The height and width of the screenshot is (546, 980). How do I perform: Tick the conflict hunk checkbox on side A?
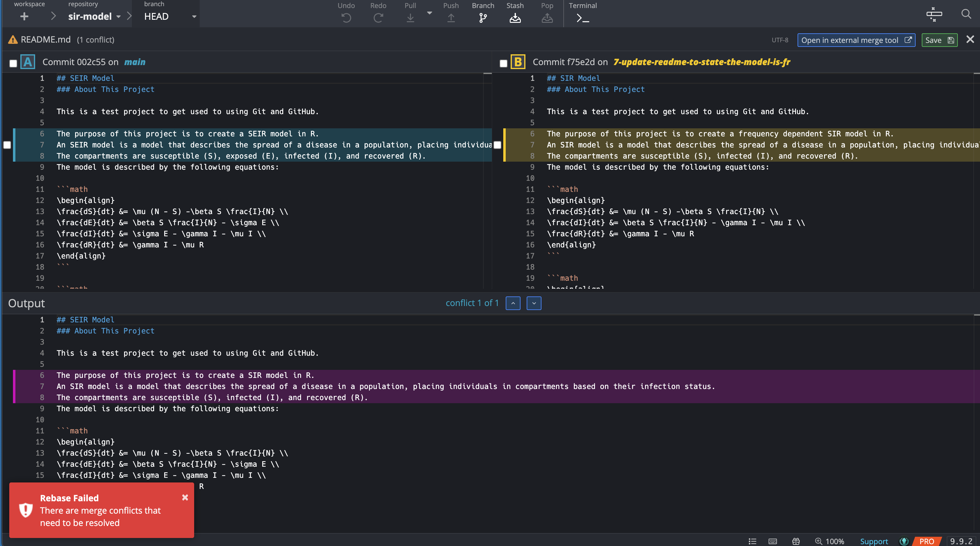[7, 145]
